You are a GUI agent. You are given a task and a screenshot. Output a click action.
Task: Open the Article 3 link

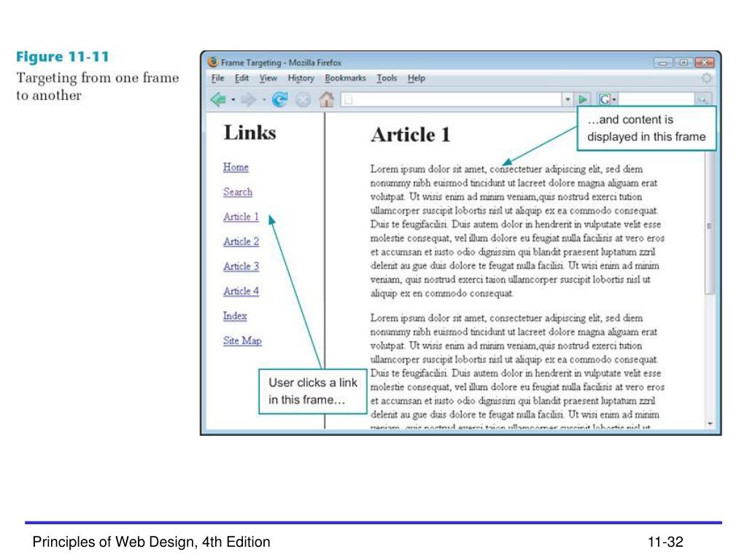[241, 266]
